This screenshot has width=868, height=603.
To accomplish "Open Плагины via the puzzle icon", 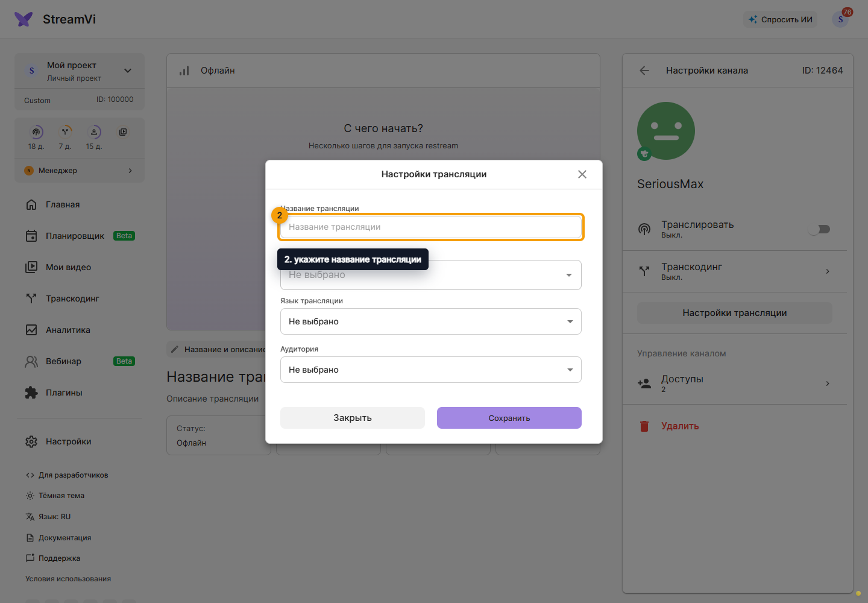I will 31,393.
